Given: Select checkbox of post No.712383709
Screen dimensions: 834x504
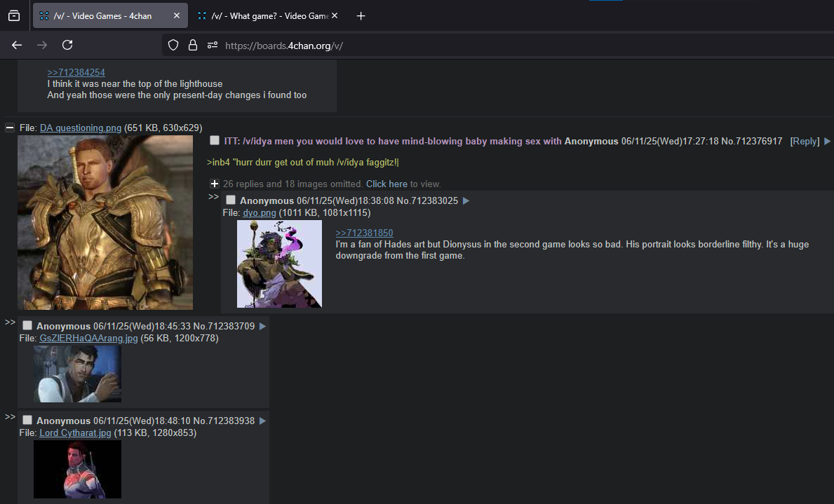Looking at the screenshot, I should (x=27, y=325).
